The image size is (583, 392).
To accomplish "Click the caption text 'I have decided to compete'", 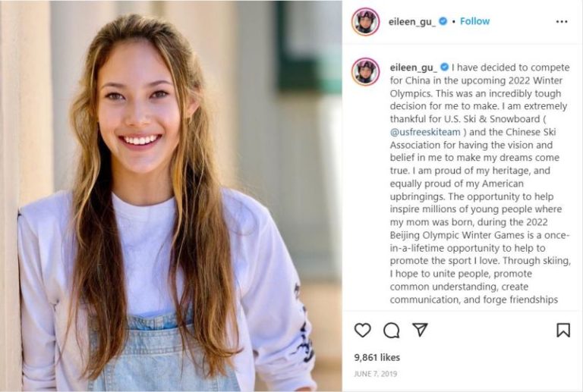I will 509,67.
